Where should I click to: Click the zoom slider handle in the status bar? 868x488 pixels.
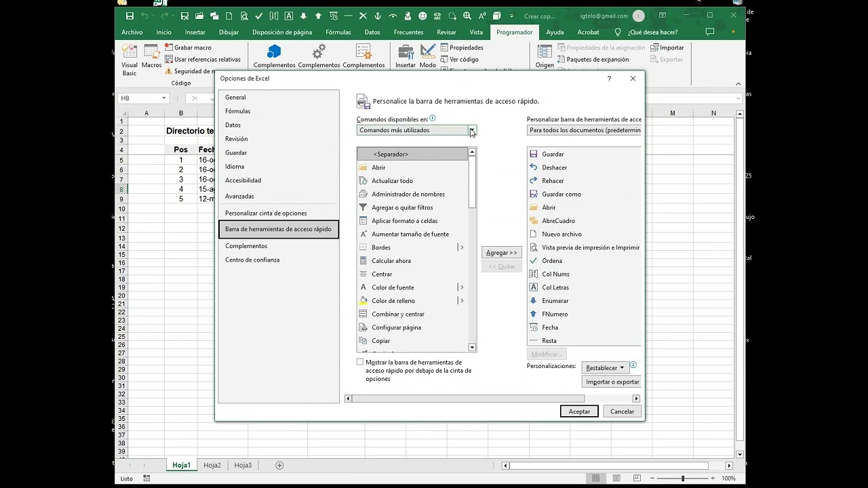click(683, 479)
